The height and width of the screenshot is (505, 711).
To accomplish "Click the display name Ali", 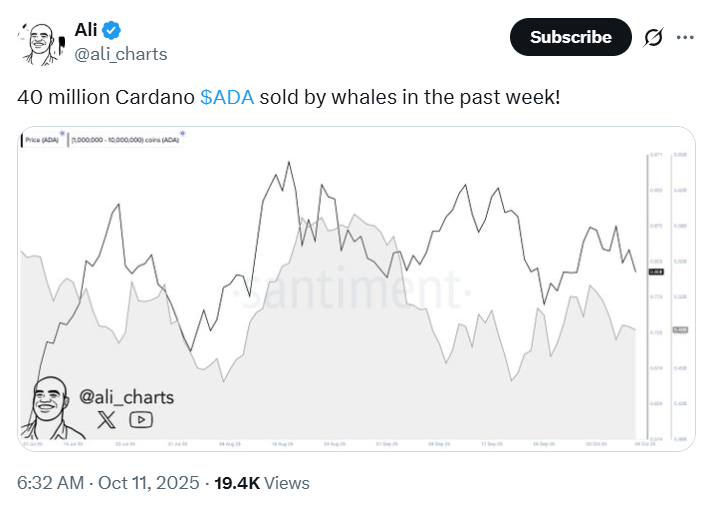I will coord(86,29).
